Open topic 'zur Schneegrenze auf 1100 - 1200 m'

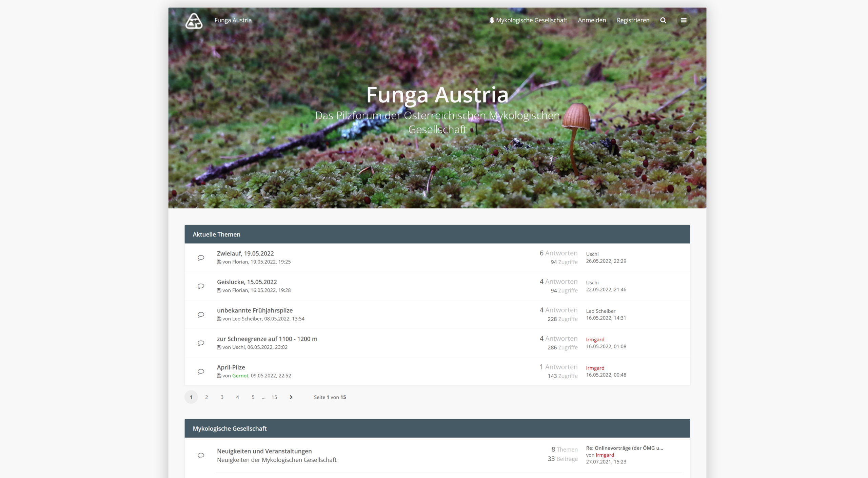click(x=267, y=339)
